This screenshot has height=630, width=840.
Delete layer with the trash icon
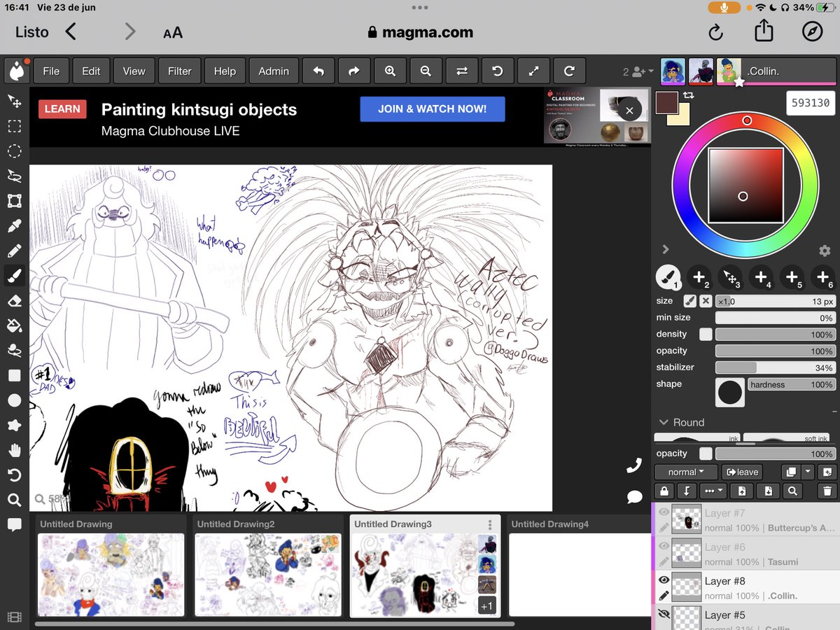click(x=827, y=491)
